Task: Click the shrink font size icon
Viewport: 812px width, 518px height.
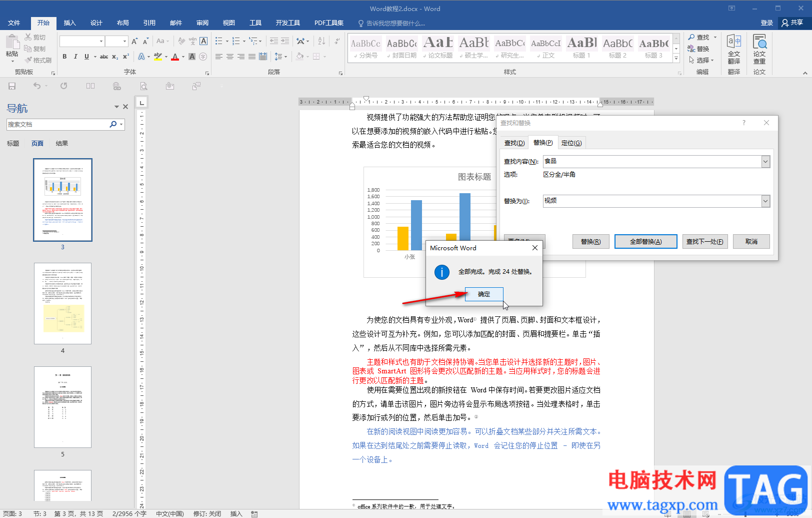Action: click(145, 41)
